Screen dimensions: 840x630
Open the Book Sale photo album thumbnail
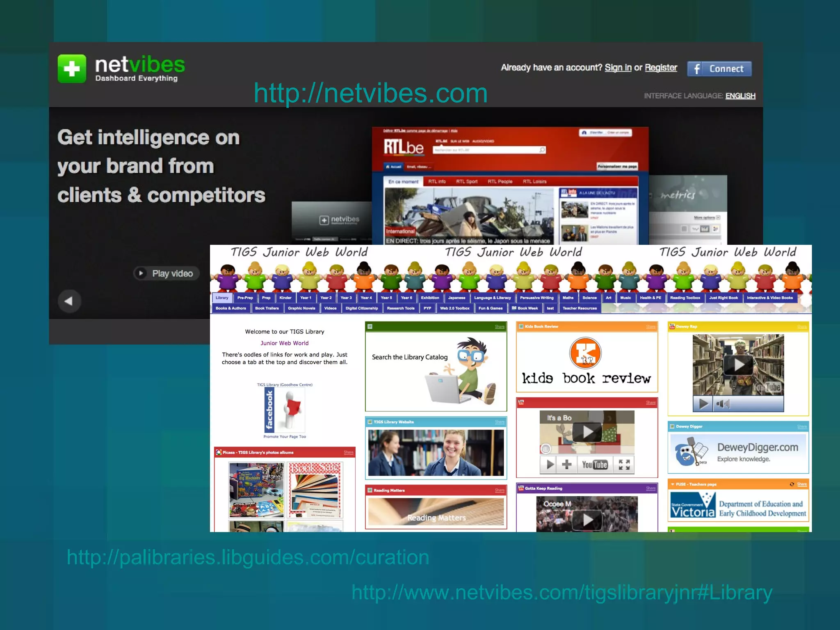tap(315, 489)
